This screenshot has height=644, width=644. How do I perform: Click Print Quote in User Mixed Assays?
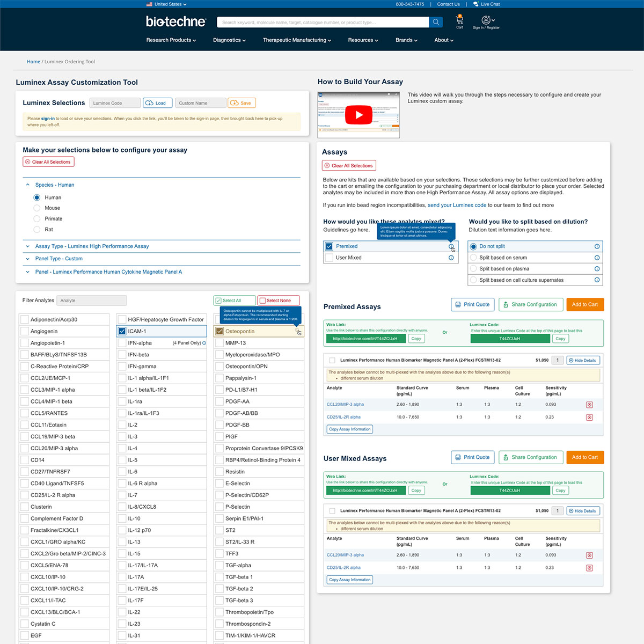pyautogui.click(x=472, y=457)
